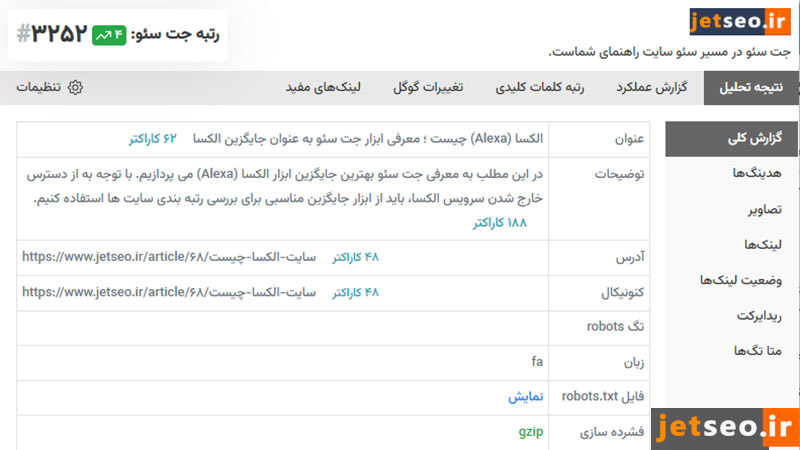Click نمایش link for robots.txt
Screen dimensions: 800x450
[525, 397]
